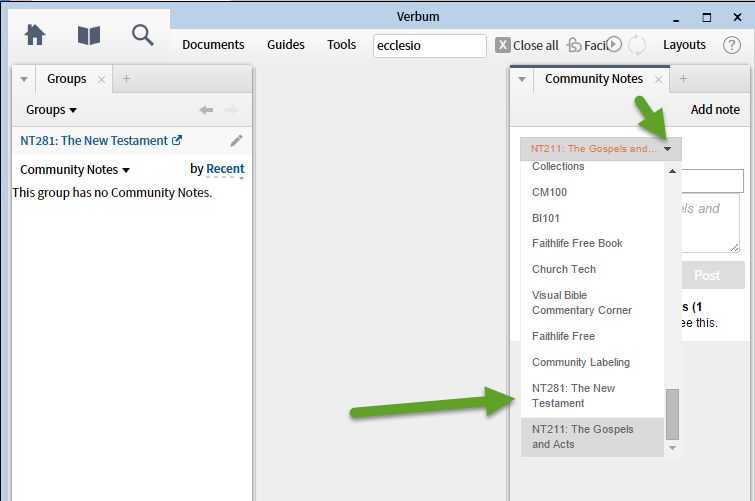Open the Home page icon
The width and height of the screenshot is (755, 501).
click(35, 35)
